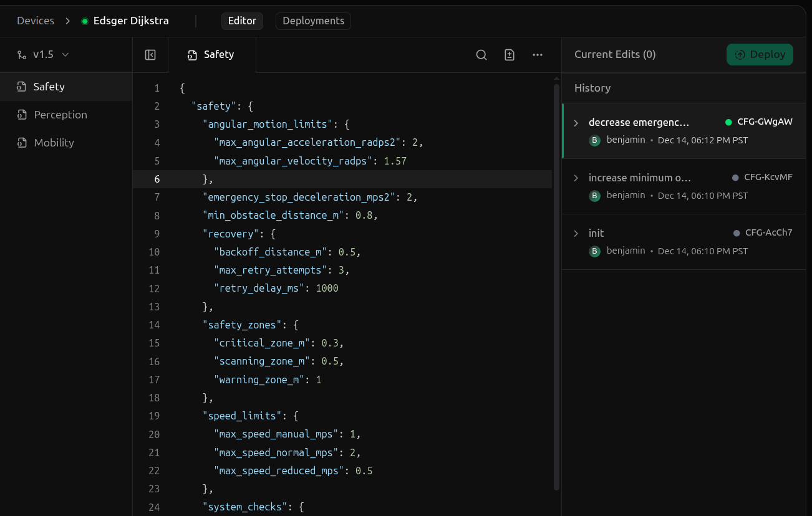Click the branch icon next to v1.5
Viewport: 812px width, 516px height.
22,55
